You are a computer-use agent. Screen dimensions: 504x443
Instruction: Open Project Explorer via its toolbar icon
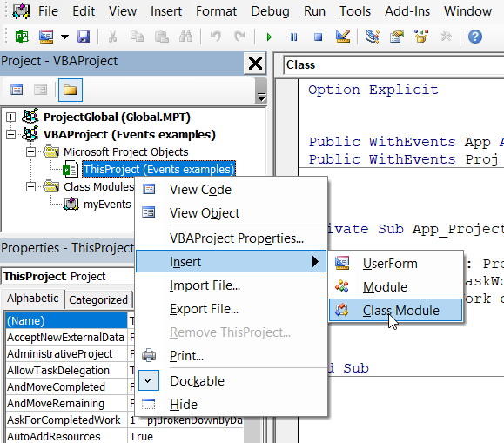tap(373, 37)
